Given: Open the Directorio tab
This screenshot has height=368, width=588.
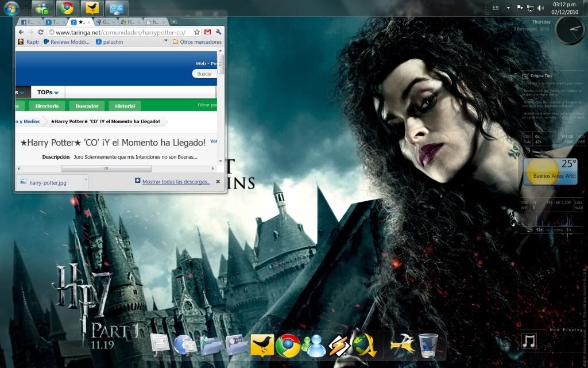Looking at the screenshot, I should pyautogui.click(x=47, y=106).
